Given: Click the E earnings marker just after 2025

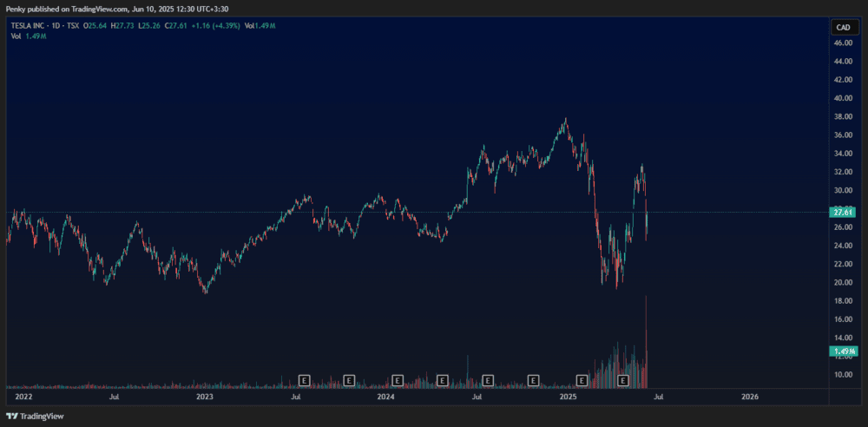Looking at the screenshot, I should 582,380.
